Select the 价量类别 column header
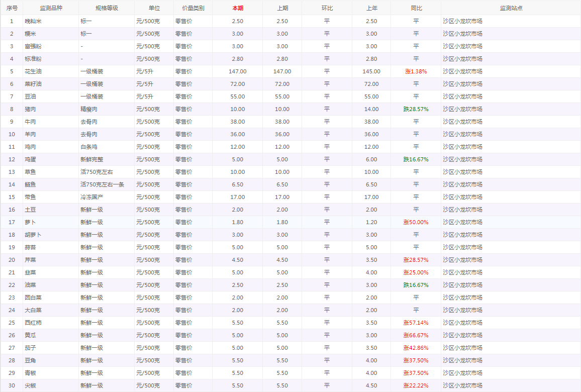 (193, 8)
